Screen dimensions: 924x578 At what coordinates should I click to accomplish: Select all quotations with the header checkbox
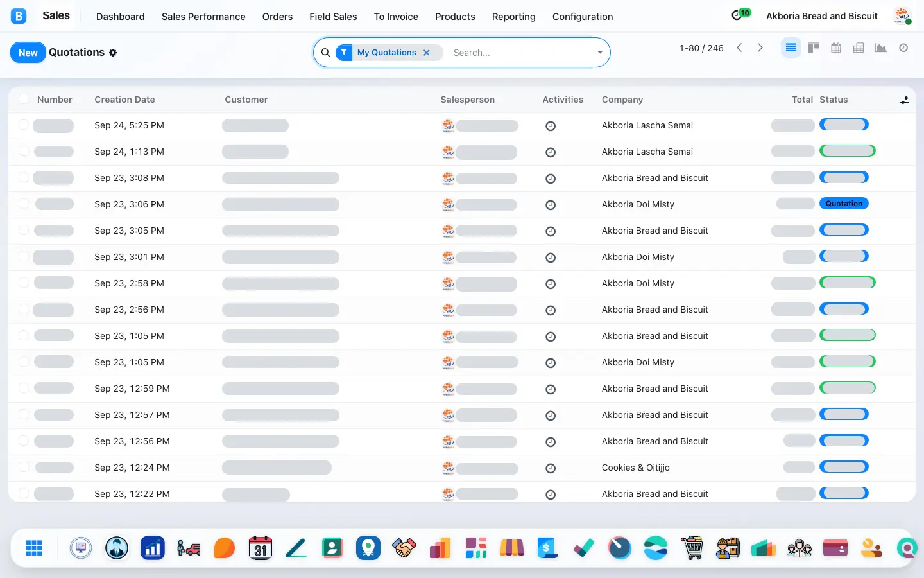coord(24,99)
